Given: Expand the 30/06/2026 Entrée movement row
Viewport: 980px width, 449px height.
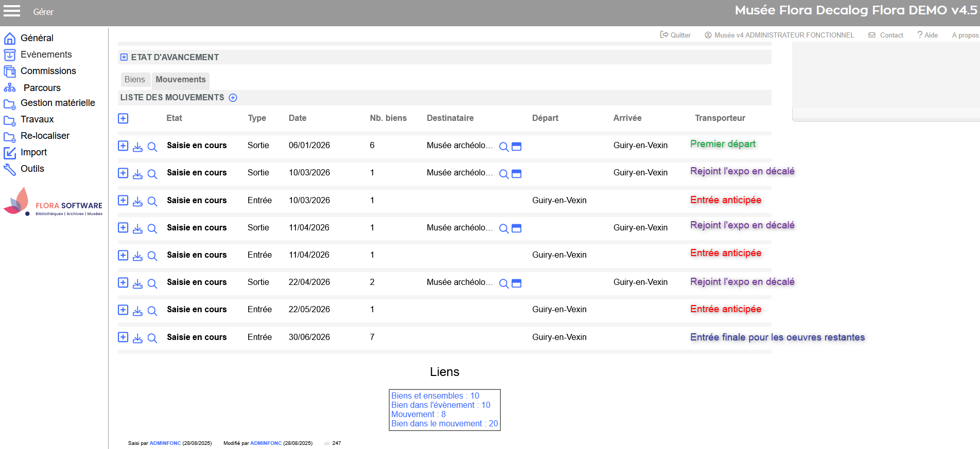Looking at the screenshot, I should [123, 337].
